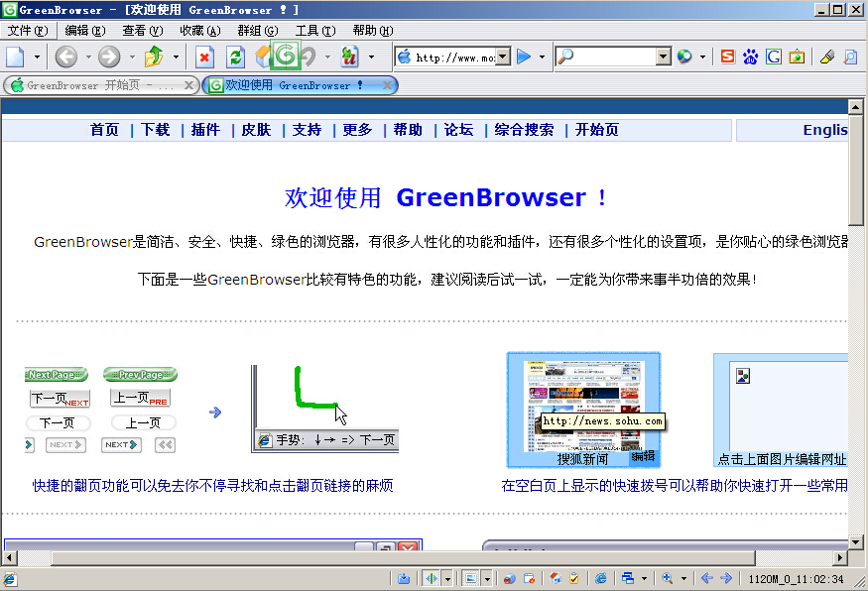Image resolution: width=868 pixels, height=591 pixels.
Task: Open the 编辑(E) menu
Action: (x=85, y=31)
